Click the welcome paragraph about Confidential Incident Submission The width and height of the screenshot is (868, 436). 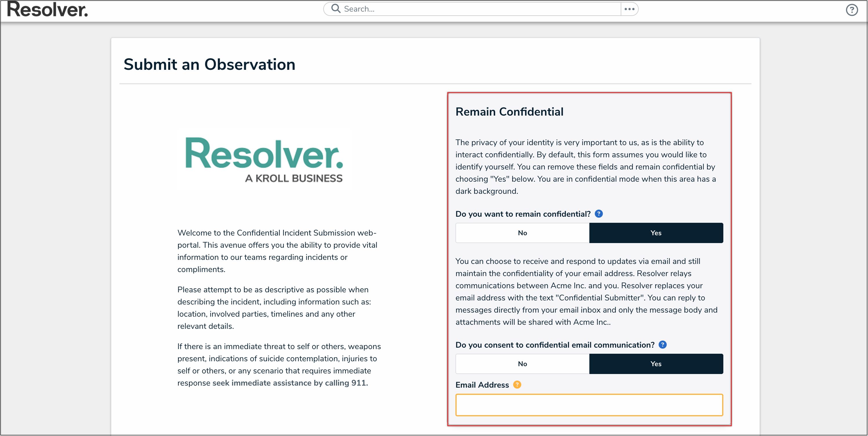pyautogui.click(x=277, y=251)
